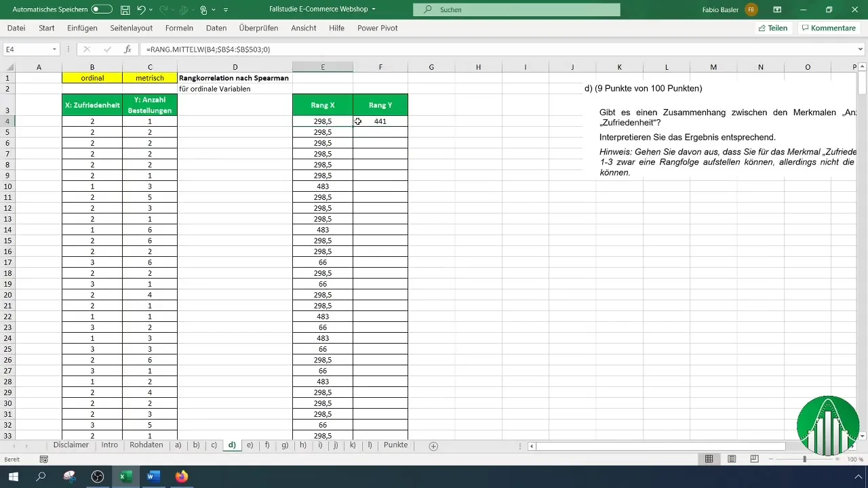Click into the Suchen search box
Viewport: 868px width, 488px height.
click(517, 9)
